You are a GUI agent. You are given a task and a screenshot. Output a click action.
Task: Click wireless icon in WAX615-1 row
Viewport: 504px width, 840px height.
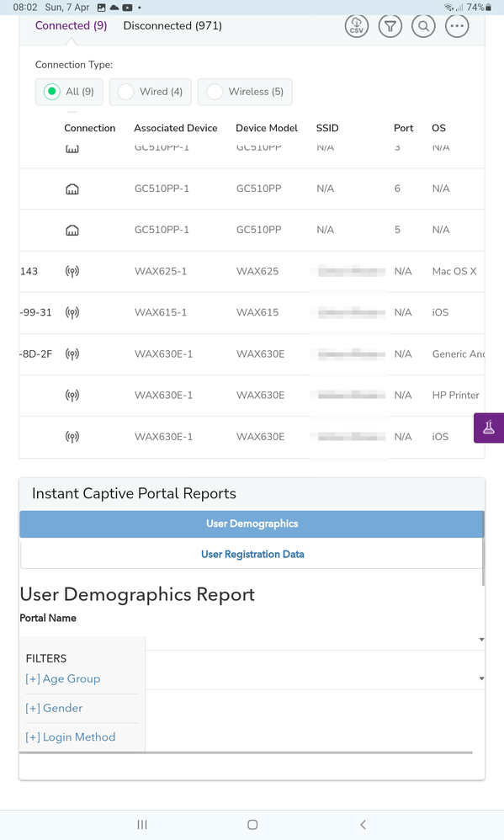coord(72,312)
